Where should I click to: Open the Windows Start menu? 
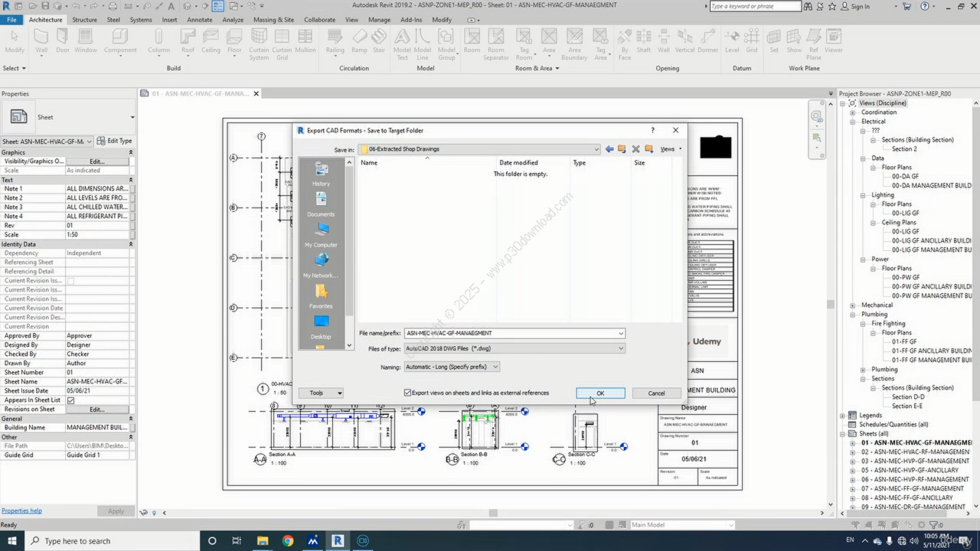[x=13, y=541]
